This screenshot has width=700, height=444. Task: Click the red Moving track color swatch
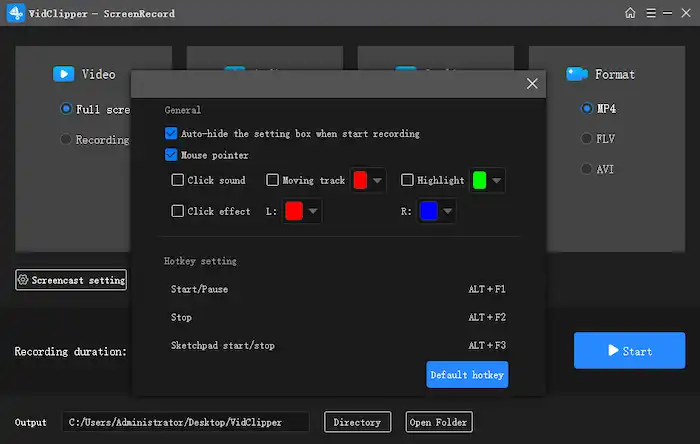(360, 180)
